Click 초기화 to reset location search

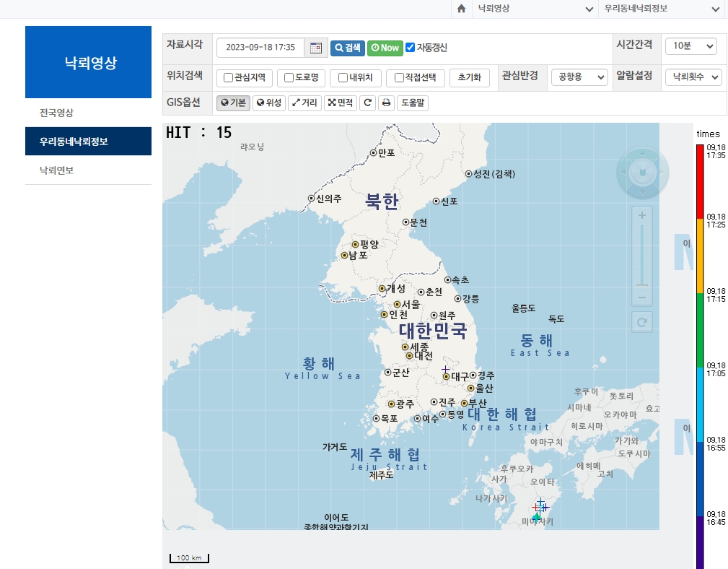469,77
